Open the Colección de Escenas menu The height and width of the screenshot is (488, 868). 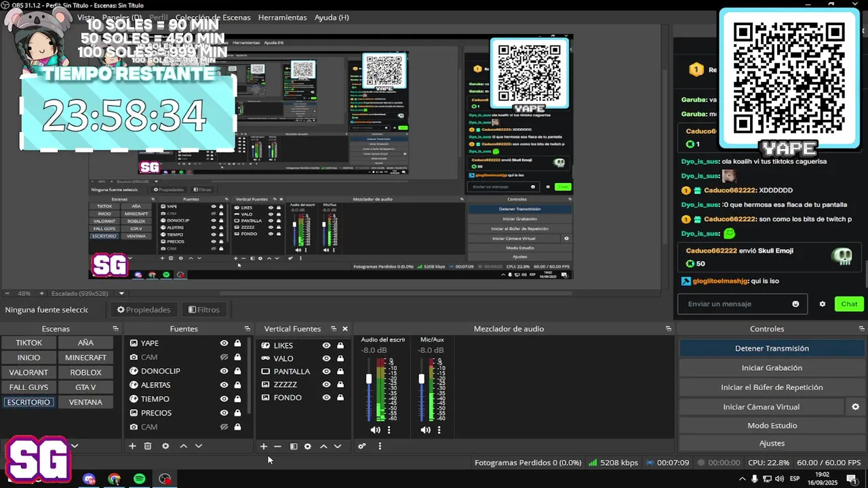(x=212, y=17)
